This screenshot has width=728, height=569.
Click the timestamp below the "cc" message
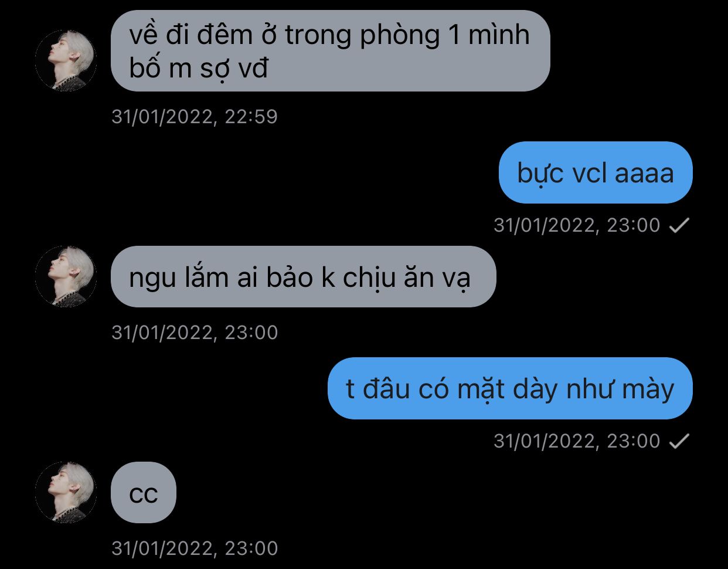pos(195,548)
